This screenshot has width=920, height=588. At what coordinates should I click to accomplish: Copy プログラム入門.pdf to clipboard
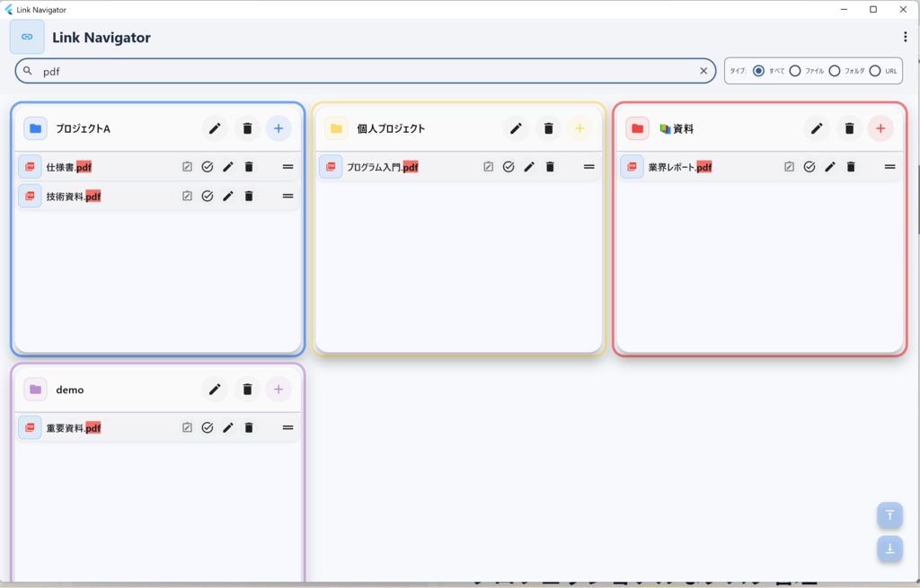pos(487,166)
